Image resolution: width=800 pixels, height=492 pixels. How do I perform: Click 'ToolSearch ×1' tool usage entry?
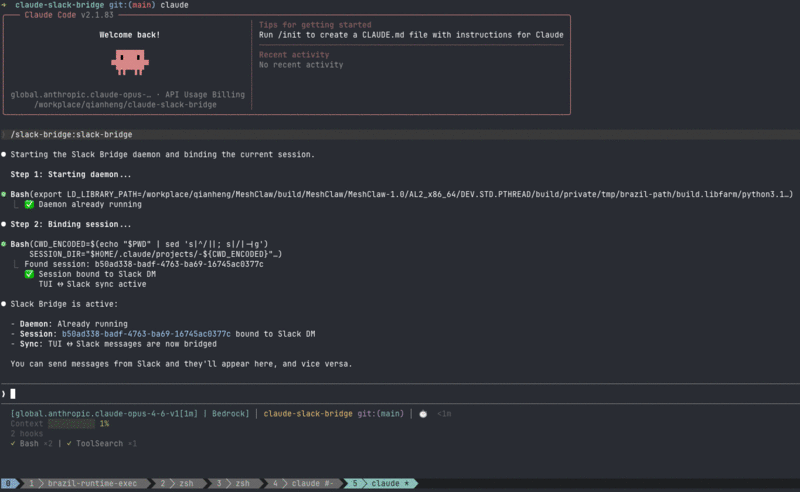coord(102,444)
